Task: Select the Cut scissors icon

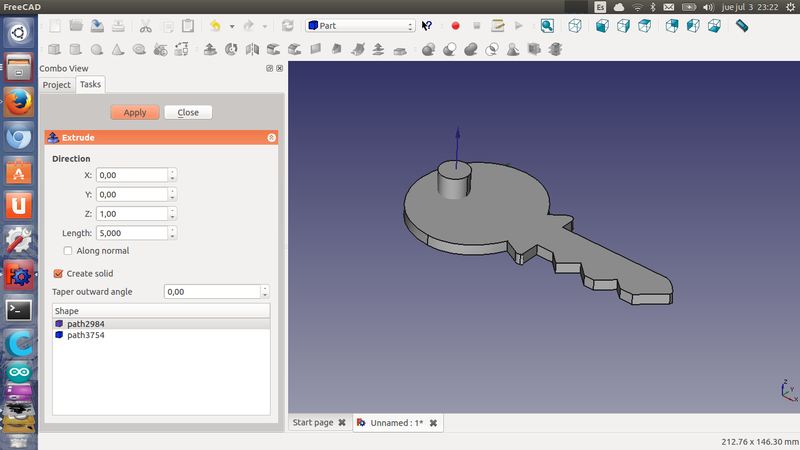Action: coord(146,26)
